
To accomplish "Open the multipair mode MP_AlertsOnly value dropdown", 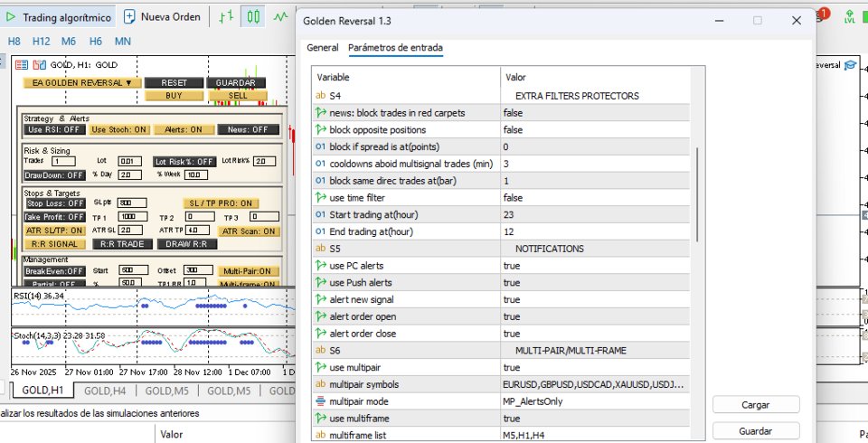I will pos(596,401).
